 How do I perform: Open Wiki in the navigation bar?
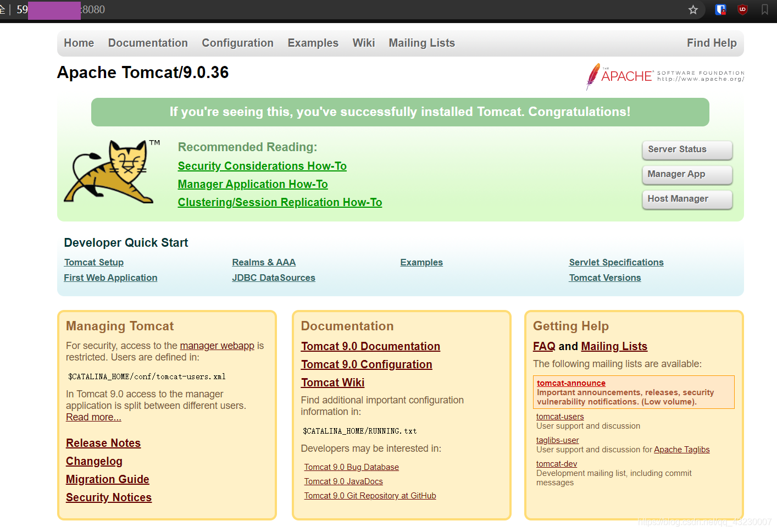[x=363, y=43]
